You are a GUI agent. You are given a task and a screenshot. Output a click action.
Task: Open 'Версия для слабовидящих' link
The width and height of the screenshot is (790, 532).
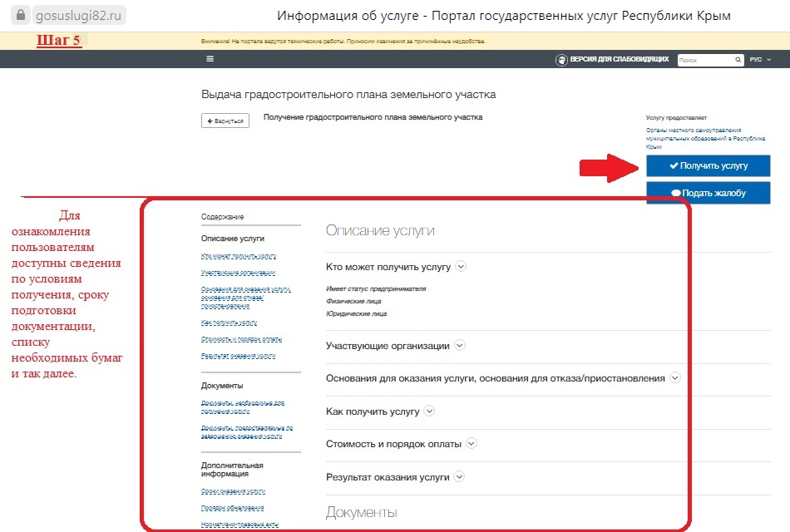click(619, 60)
